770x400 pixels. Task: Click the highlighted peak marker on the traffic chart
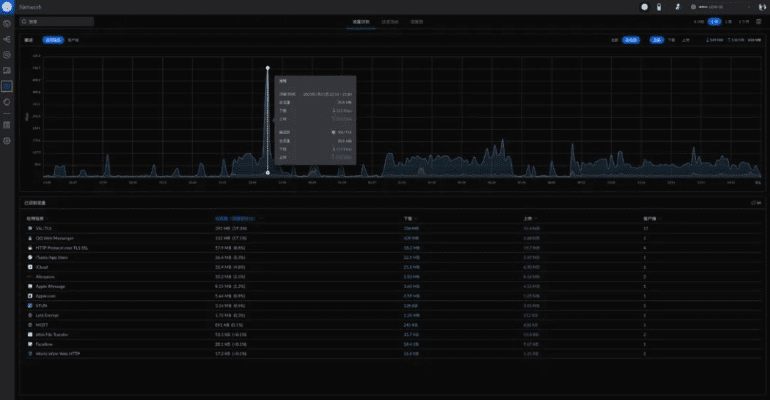point(267,68)
